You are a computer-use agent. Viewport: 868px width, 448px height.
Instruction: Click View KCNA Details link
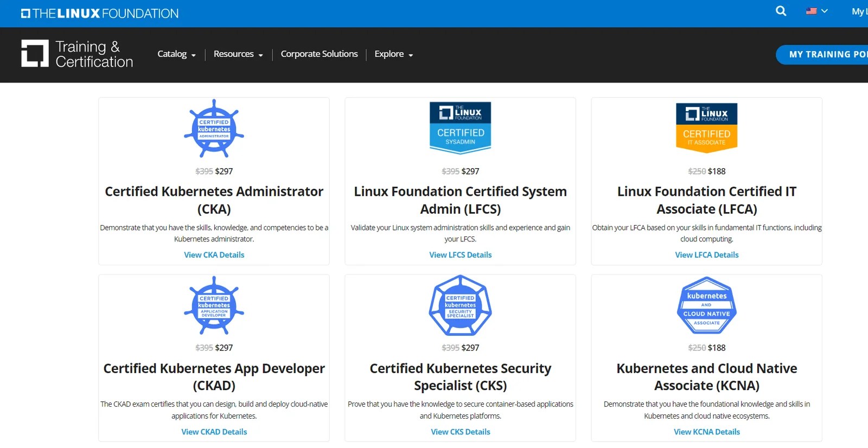point(707,432)
